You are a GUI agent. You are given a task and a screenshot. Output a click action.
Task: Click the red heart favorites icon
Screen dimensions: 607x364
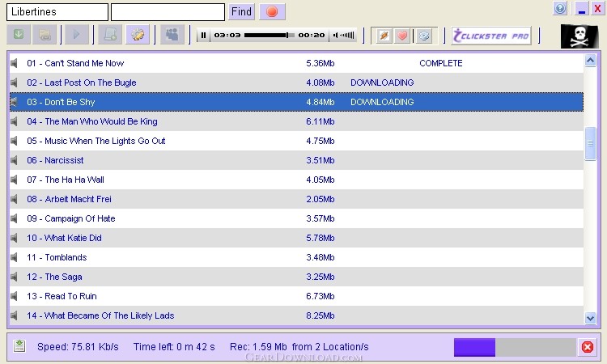tap(402, 36)
